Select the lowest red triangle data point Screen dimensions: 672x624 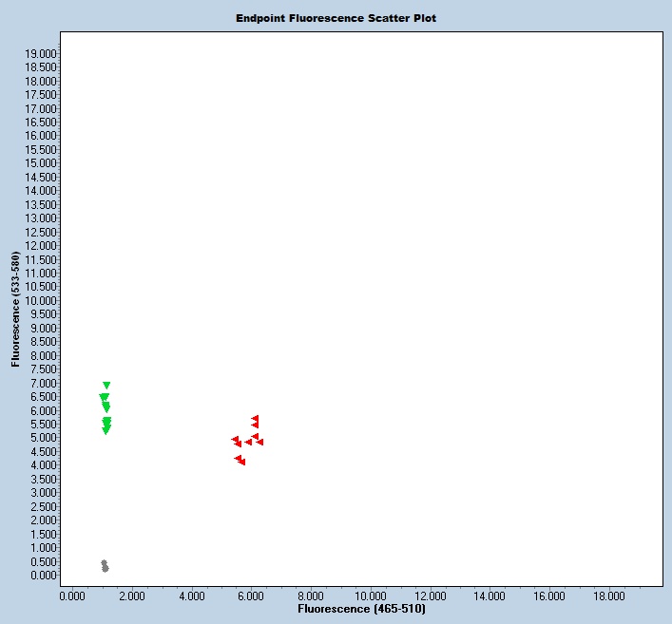tap(241, 462)
